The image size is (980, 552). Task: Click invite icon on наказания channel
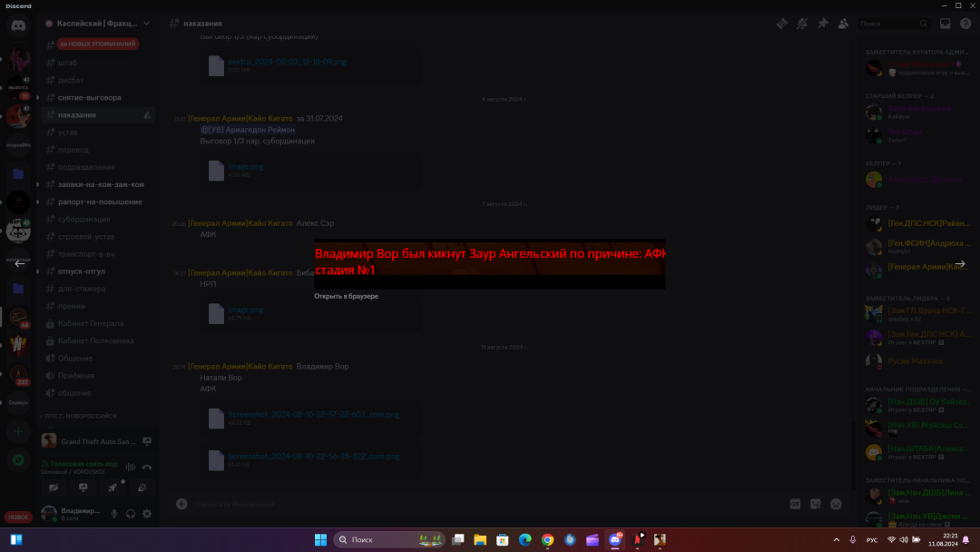[x=147, y=115]
